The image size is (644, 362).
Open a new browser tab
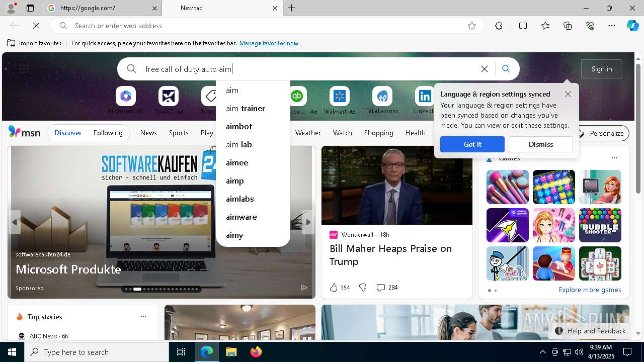pos(292,8)
